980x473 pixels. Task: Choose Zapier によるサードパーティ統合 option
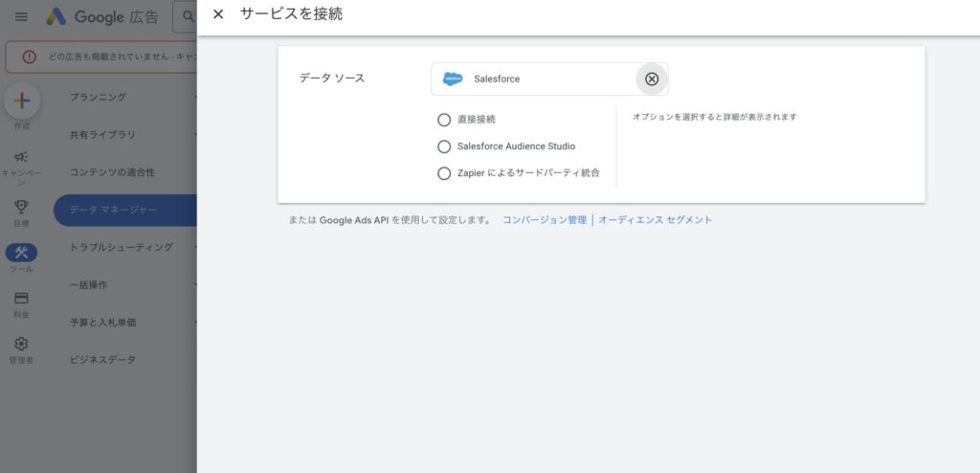point(444,173)
